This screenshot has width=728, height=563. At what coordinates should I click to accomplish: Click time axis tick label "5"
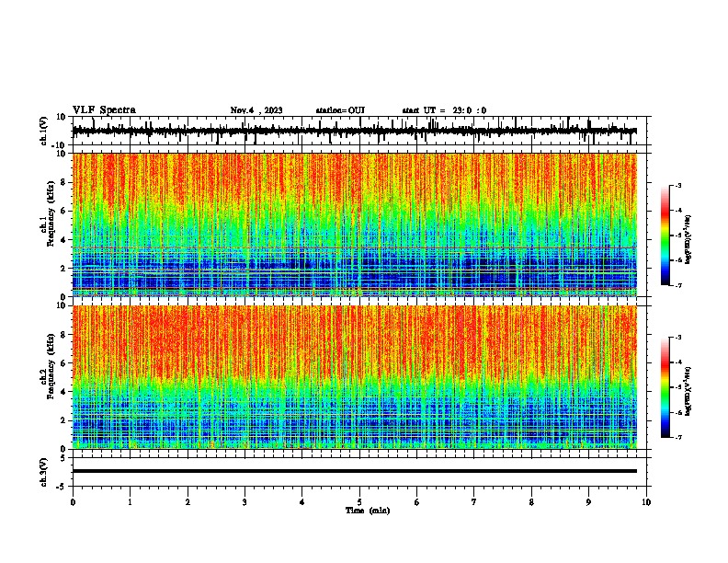coord(359,502)
